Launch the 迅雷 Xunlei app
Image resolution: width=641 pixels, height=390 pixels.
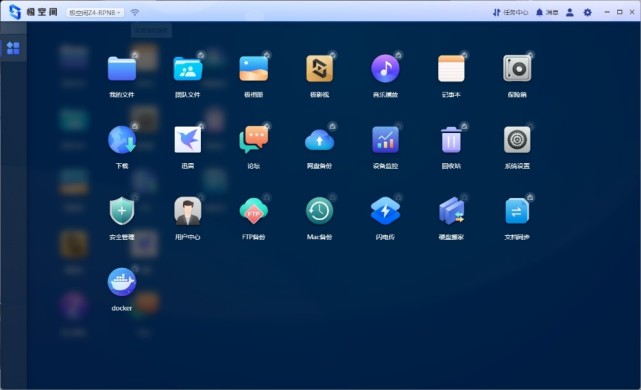(188, 140)
